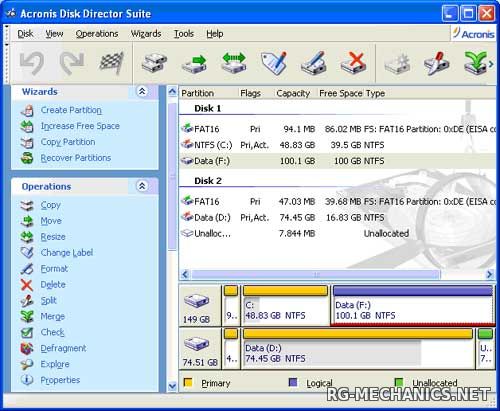Click Explore in Operations panel

coord(55,364)
